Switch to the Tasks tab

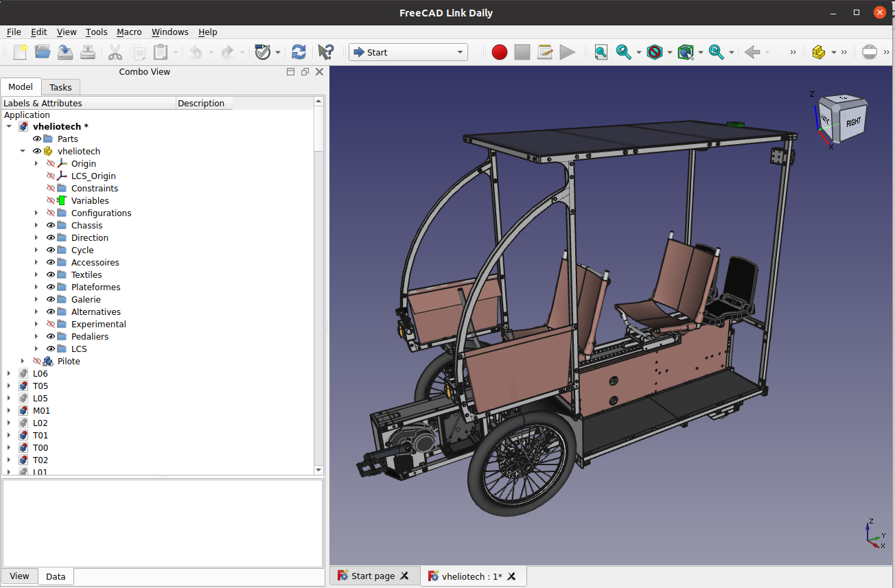coord(60,87)
